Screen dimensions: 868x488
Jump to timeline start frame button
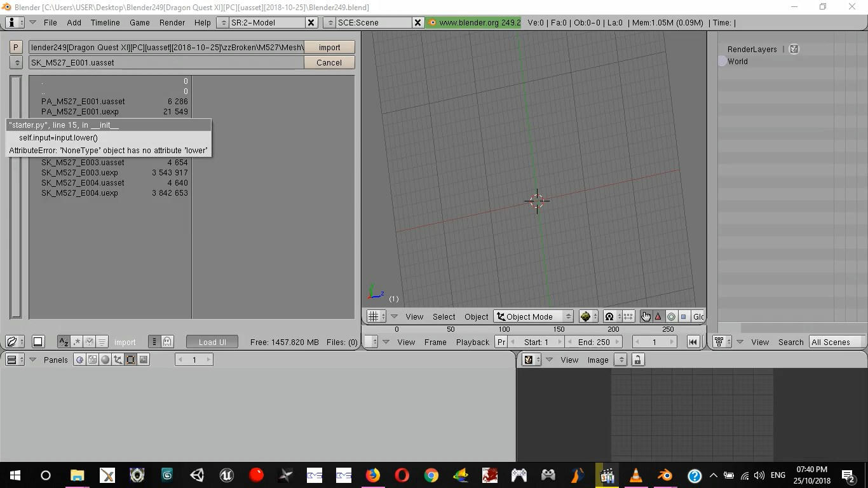(x=693, y=342)
